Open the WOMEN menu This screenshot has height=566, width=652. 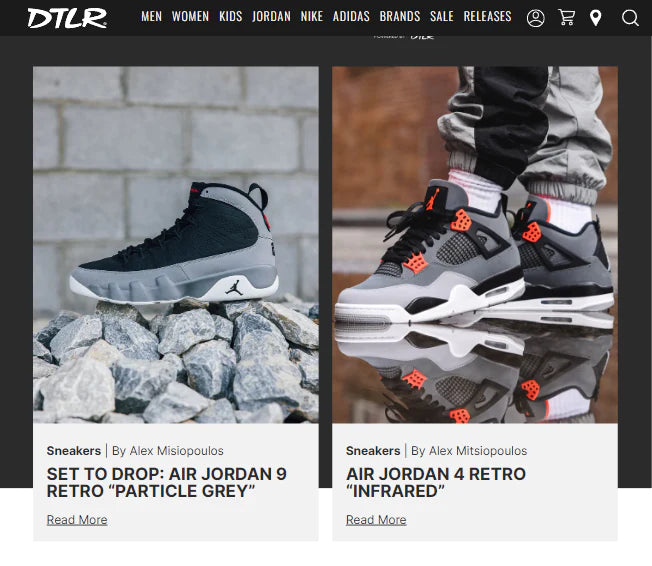point(190,17)
